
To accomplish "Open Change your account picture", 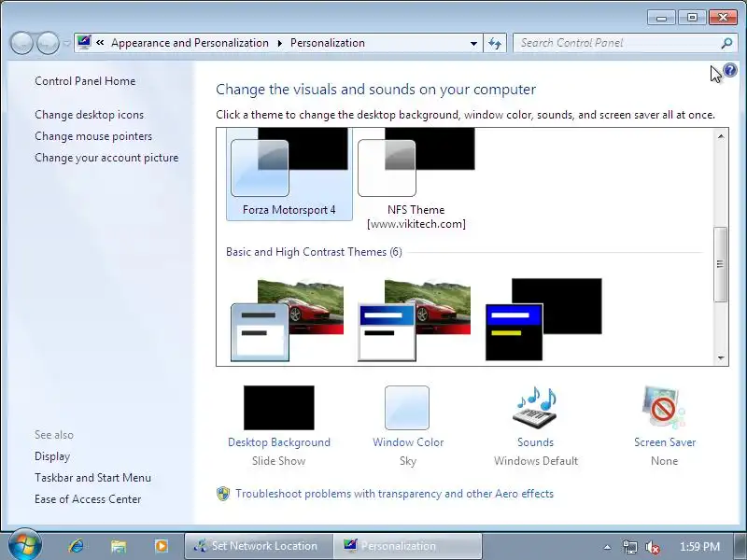I will click(106, 158).
